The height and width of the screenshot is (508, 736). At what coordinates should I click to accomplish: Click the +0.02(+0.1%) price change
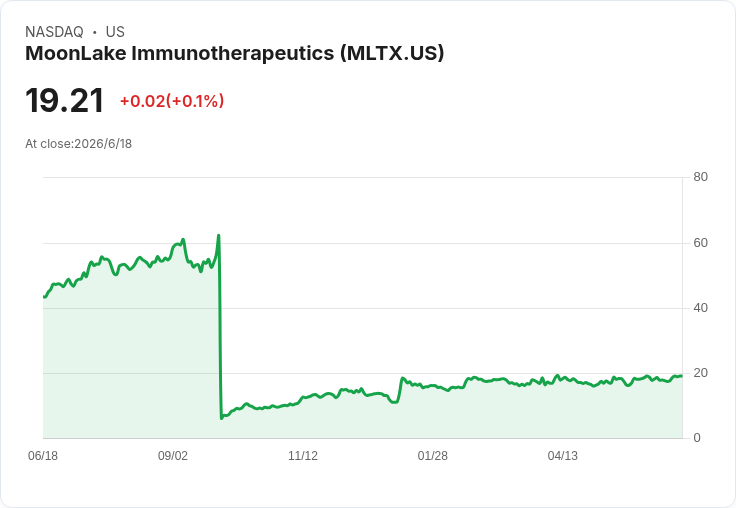coord(172,101)
